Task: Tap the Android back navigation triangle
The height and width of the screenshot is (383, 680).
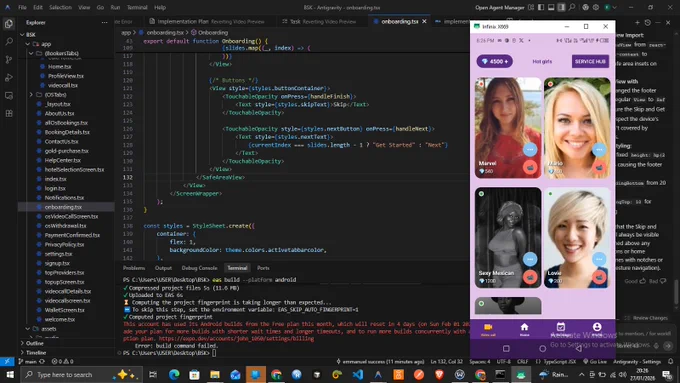Action: point(579,349)
